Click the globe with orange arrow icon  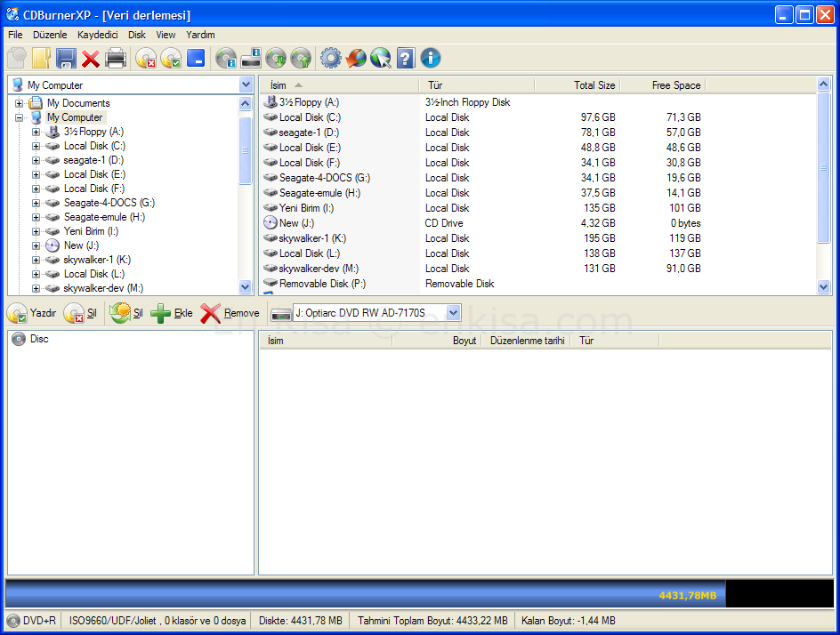tap(356, 58)
